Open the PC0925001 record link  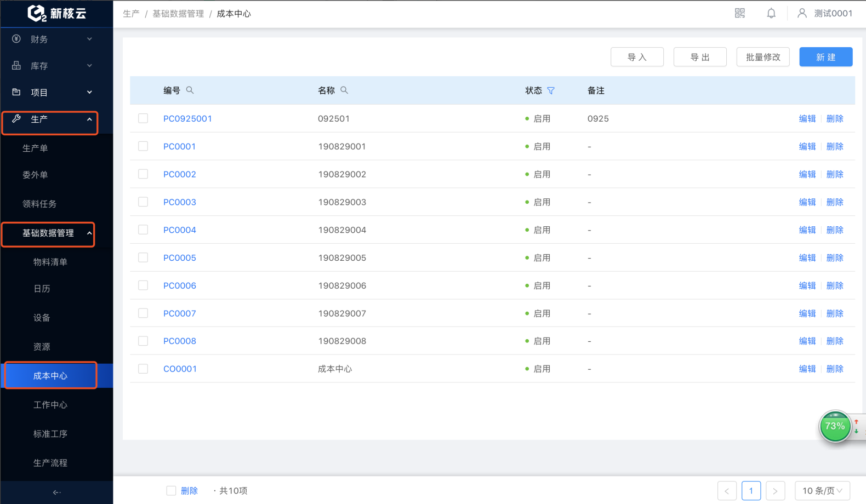coord(187,118)
